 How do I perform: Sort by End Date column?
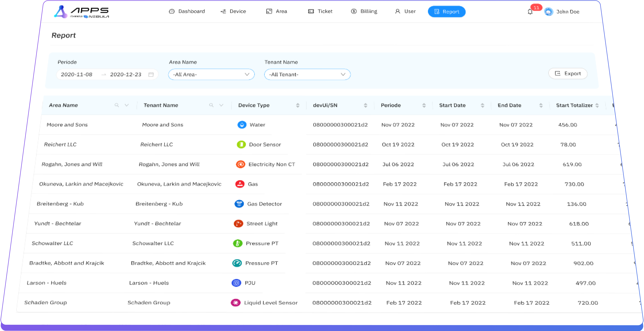click(x=541, y=105)
